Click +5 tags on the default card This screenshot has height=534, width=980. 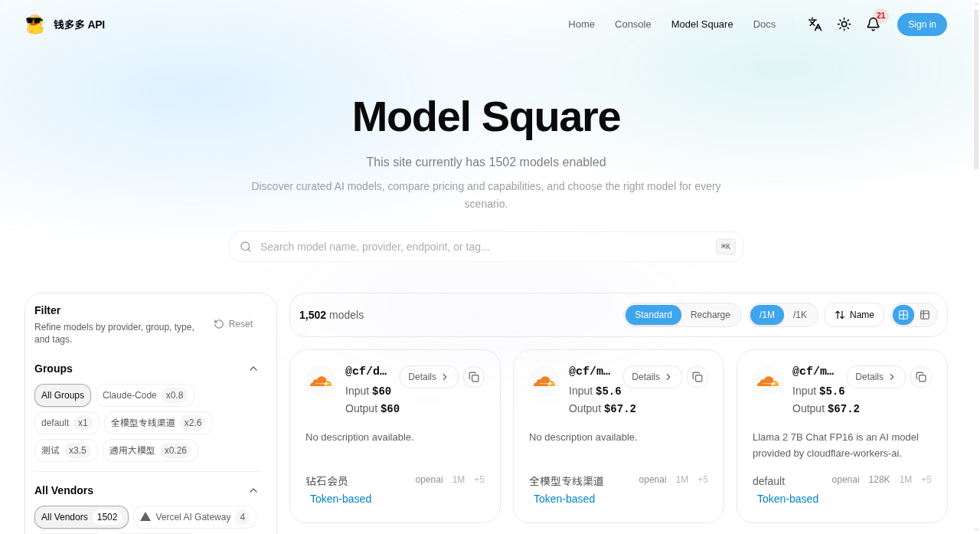coord(926,480)
